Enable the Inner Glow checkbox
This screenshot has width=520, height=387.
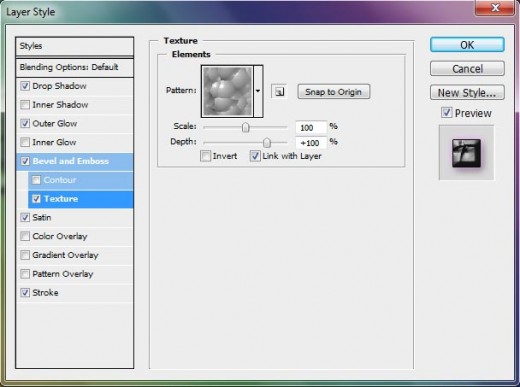point(25,142)
